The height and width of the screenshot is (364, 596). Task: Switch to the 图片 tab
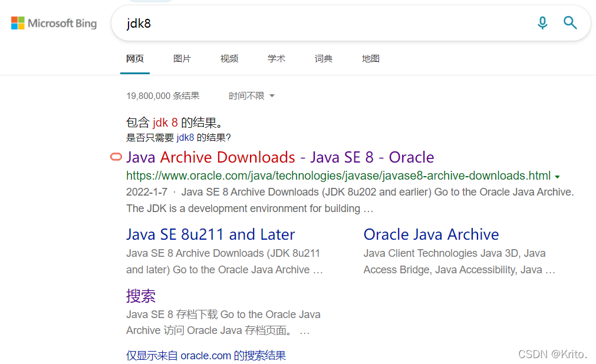click(182, 59)
